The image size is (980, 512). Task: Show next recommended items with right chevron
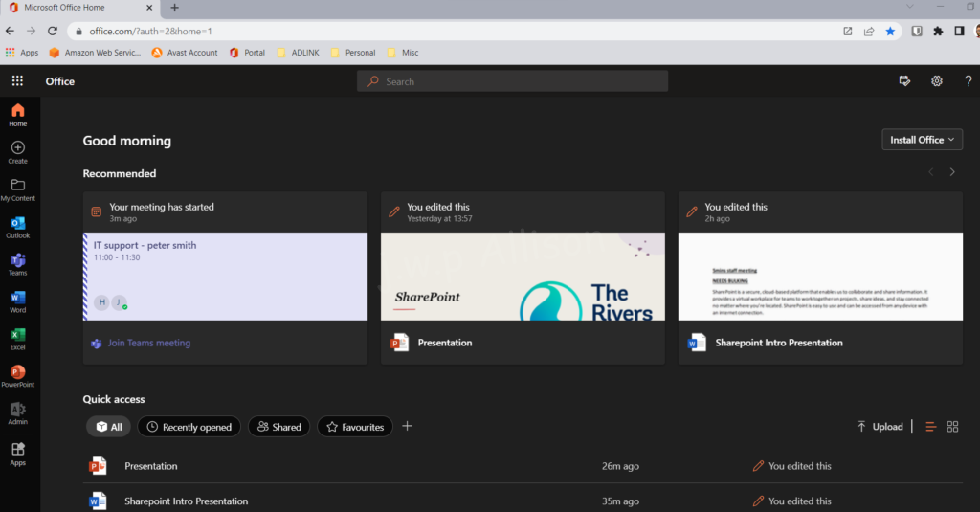[952, 172]
